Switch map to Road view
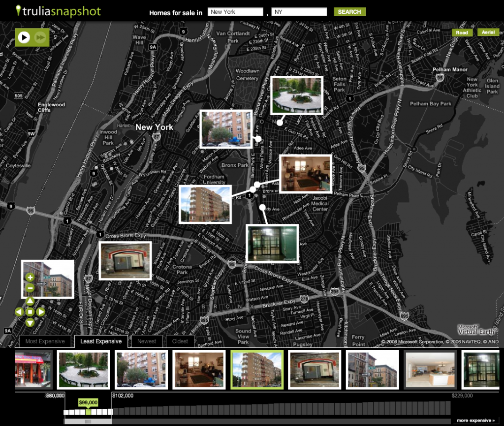This screenshot has height=426, width=504. pos(462,32)
